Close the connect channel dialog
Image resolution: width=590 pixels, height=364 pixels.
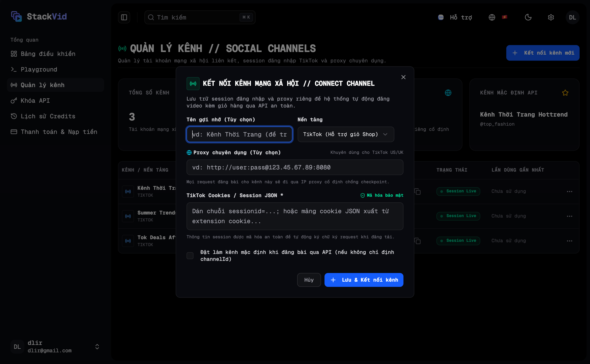(403, 77)
